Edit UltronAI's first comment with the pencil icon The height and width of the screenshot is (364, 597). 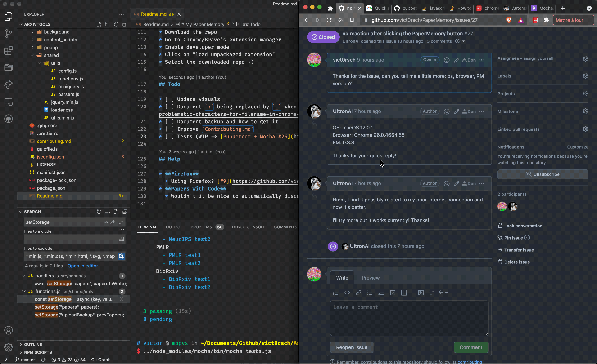point(457,111)
